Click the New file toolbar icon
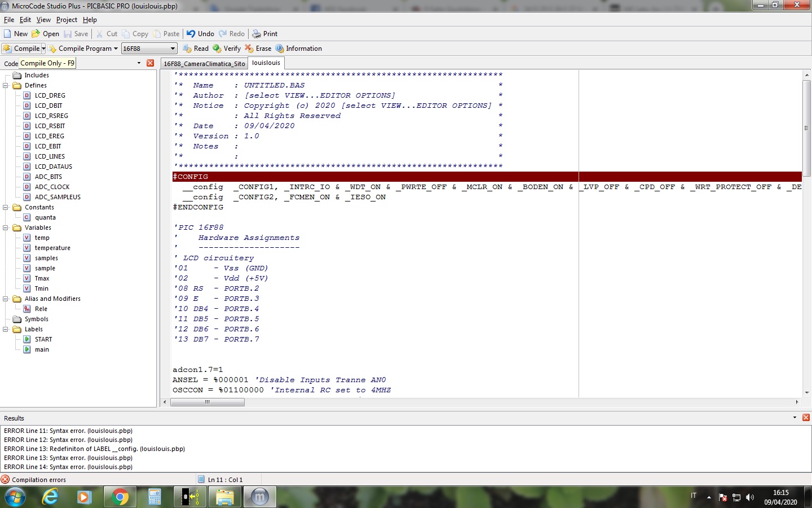 [x=8, y=34]
